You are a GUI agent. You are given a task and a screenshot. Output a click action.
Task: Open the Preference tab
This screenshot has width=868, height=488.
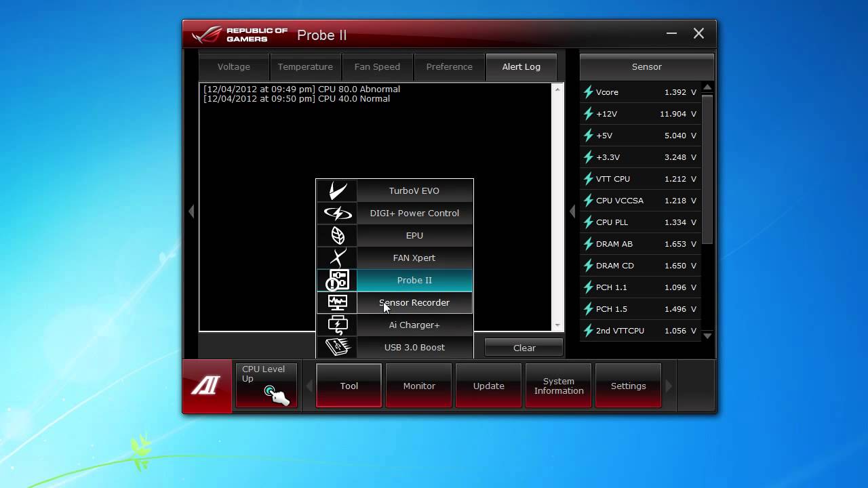[449, 67]
